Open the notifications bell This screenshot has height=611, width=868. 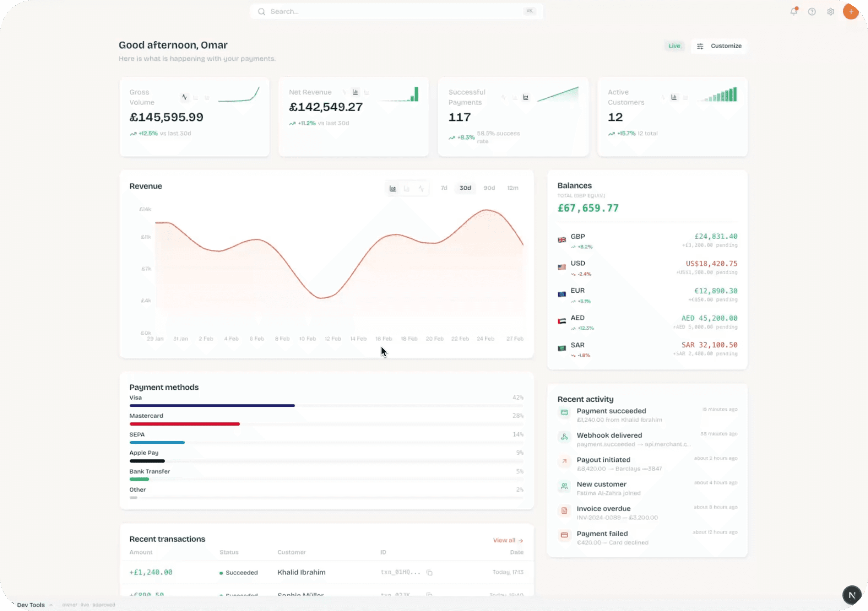coord(793,11)
